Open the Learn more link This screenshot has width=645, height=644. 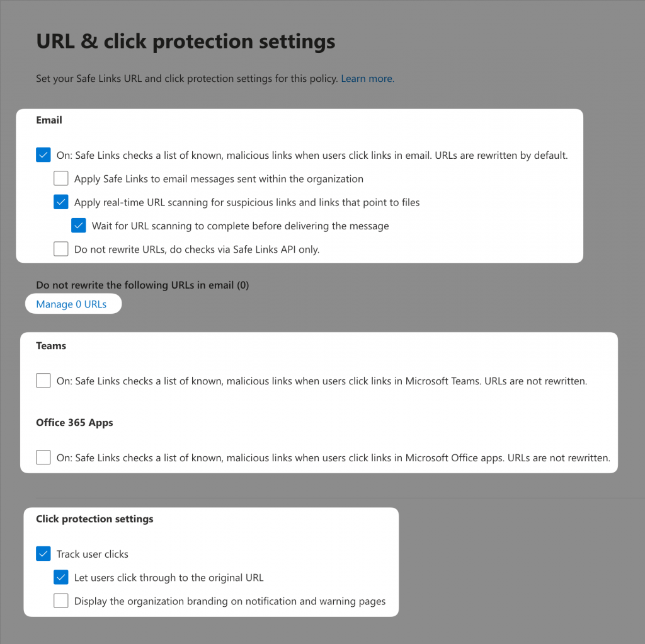pyautogui.click(x=366, y=78)
